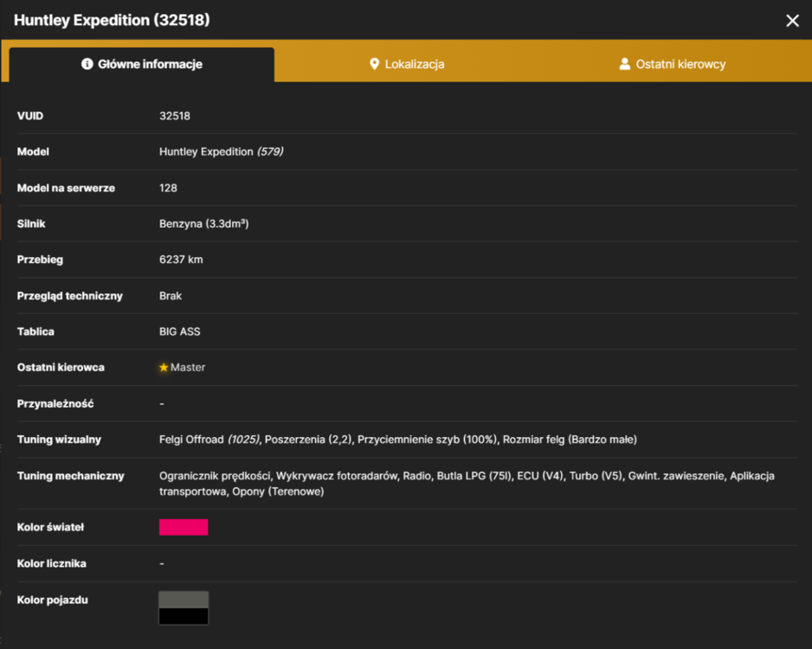This screenshot has height=649, width=812.
Task: Switch to the Lokalizacja tab
Action: 407,64
